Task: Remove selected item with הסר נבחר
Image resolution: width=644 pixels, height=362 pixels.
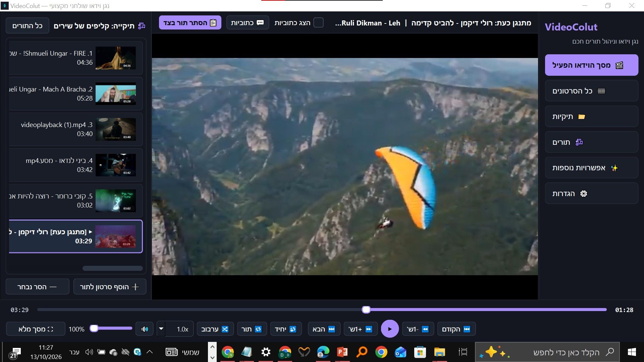Action: (38, 287)
